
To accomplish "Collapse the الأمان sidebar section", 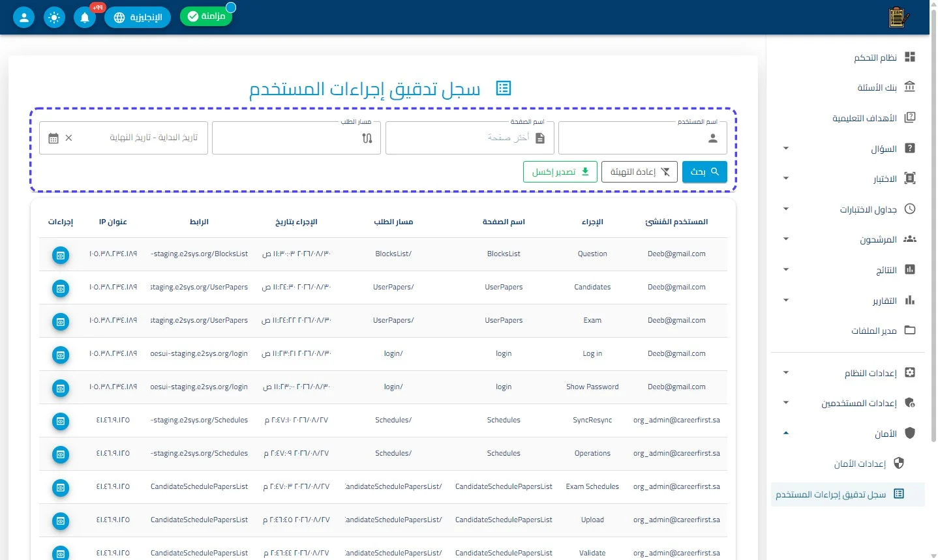I will click(786, 434).
